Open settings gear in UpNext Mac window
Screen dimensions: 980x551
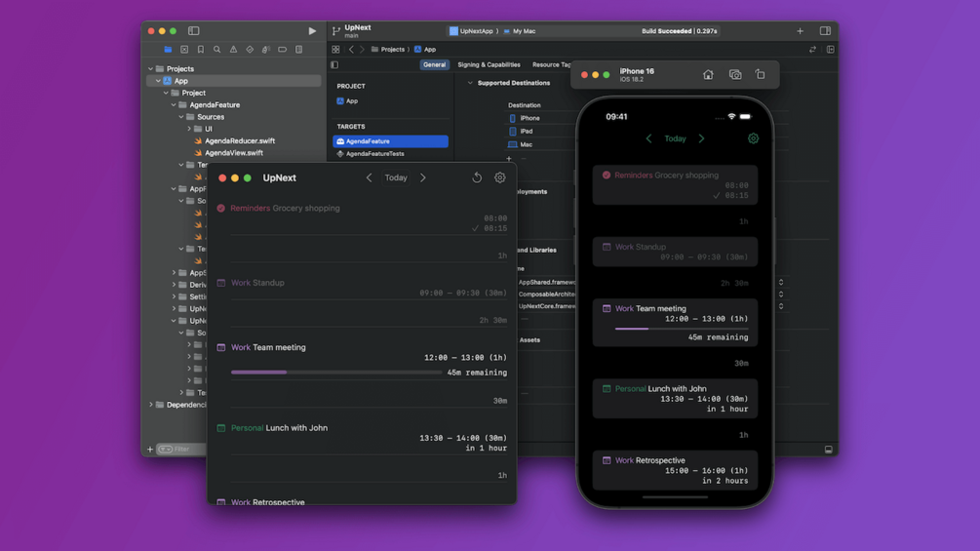click(500, 177)
